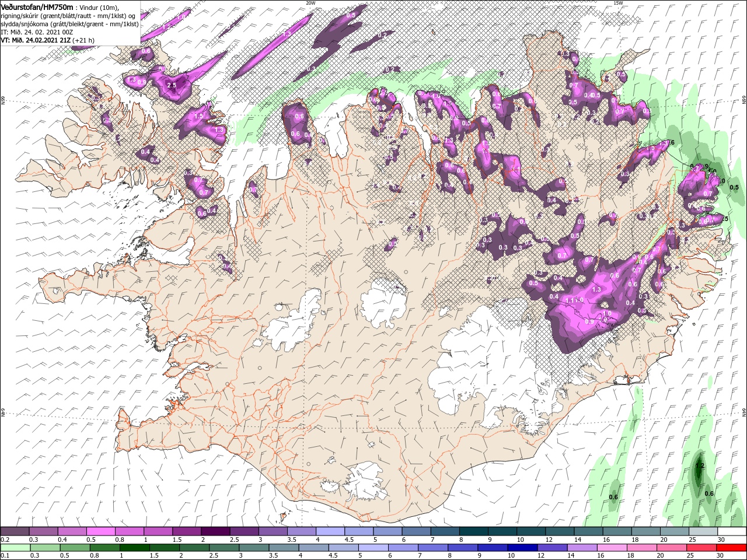This screenshot has width=747, height=560.
Task: Pick the snow scale swatch starting at 4.5
Action: point(359,531)
